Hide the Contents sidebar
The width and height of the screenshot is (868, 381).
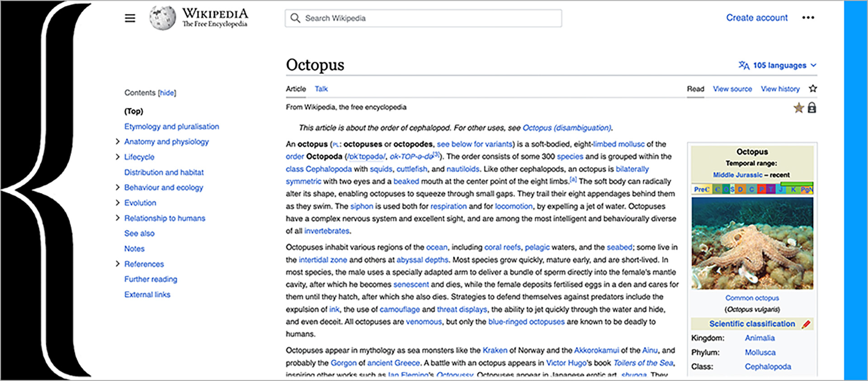pyautogui.click(x=167, y=93)
